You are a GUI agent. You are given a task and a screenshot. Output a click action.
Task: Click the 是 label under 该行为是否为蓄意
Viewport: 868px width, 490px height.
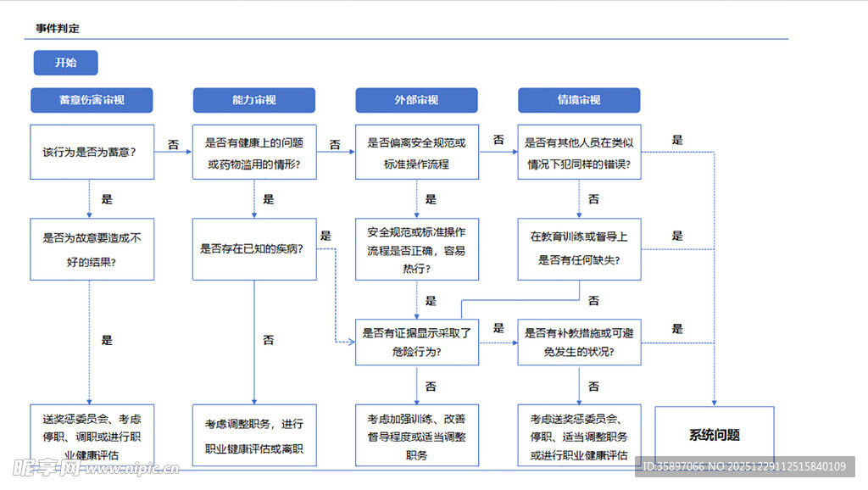pos(105,199)
